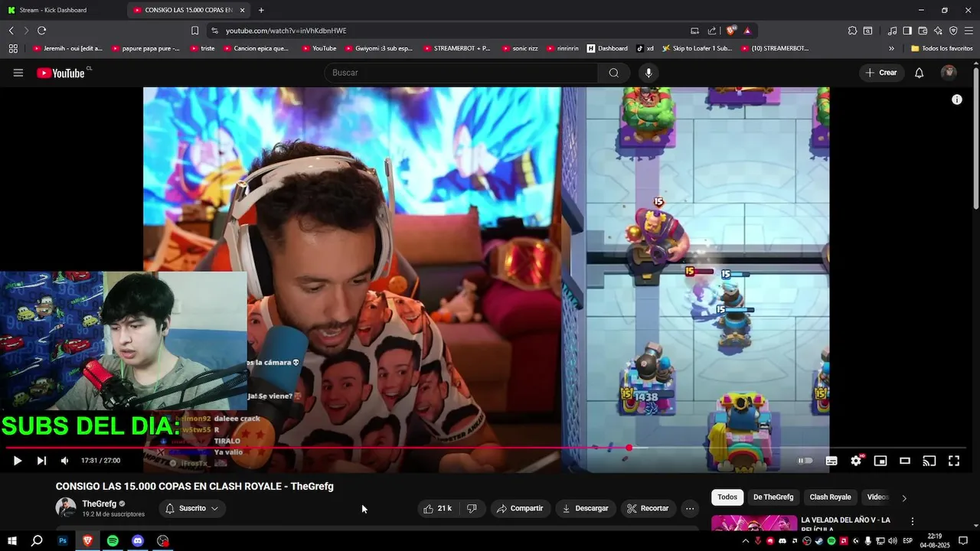The width and height of the screenshot is (980, 551).
Task: Open the Windows Start menu
Action: coord(12,541)
